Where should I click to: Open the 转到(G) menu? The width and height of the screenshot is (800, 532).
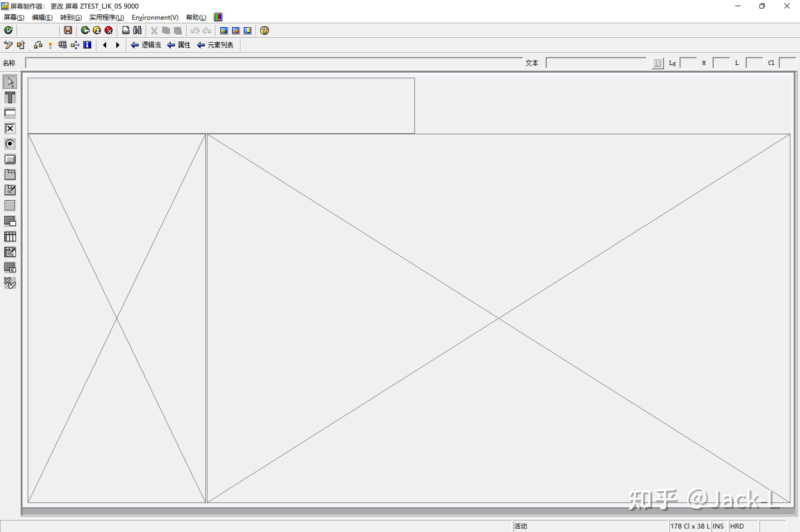pos(71,17)
